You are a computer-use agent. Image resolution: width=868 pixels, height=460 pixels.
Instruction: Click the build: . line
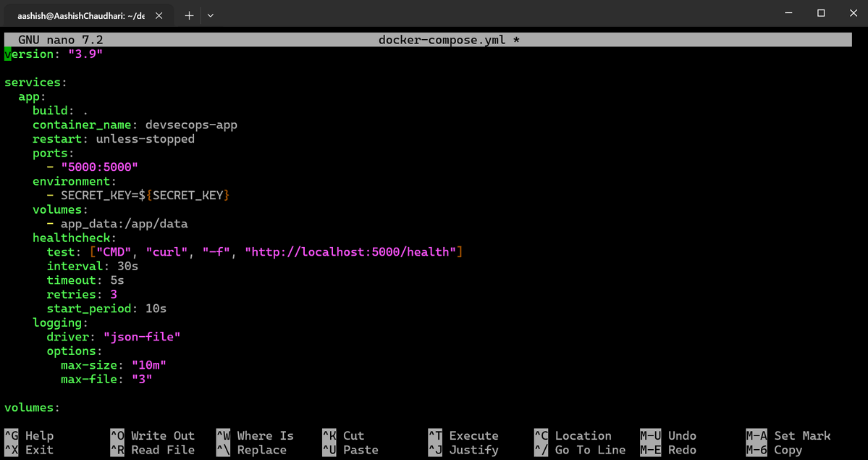click(60, 111)
